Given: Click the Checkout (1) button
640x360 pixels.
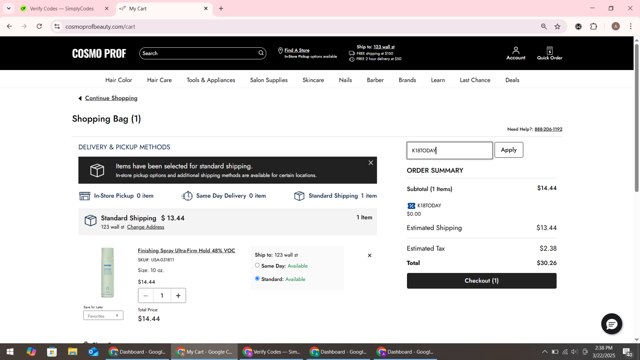Looking at the screenshot, I should click(482, 281).
